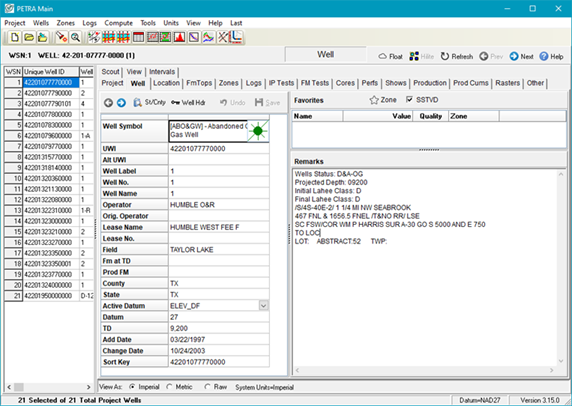Click the Name column header in Favorites
The image size is (572, 406).
pyautogui.click(x=317, y=116)
